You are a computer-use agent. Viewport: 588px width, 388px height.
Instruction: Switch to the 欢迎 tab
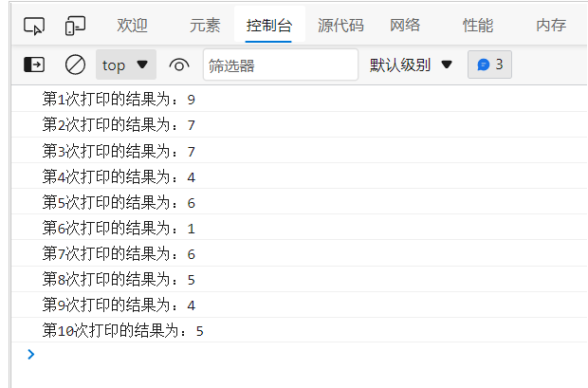[132, 26]
